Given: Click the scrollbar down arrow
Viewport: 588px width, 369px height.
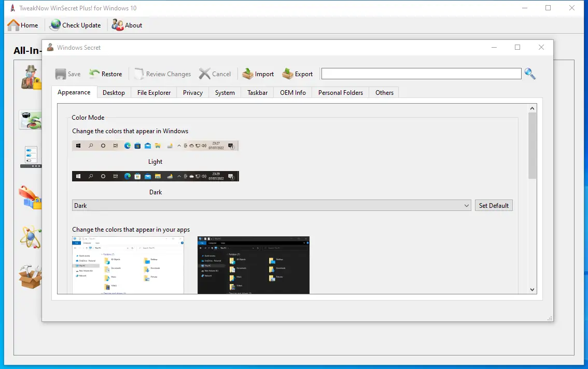Looking at the screenshot, I should [x=532, y=290].
